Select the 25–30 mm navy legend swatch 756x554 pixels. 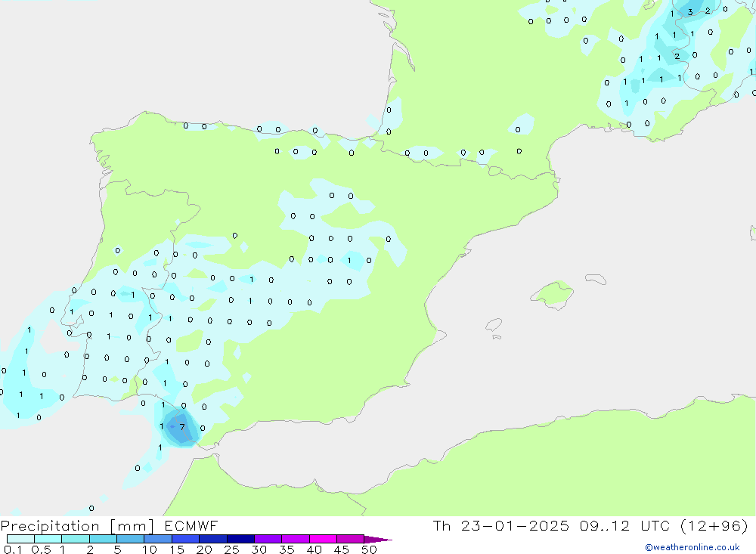240,539
